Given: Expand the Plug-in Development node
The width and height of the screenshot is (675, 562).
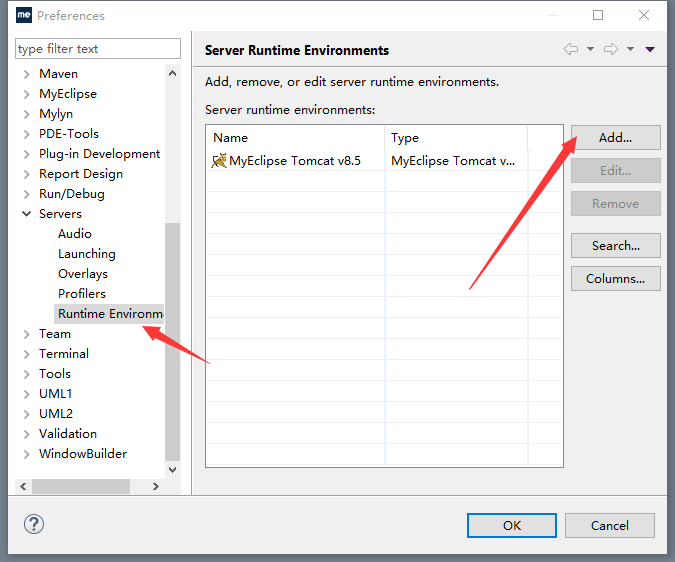Looking at the screenshot, I should point(26,154).
